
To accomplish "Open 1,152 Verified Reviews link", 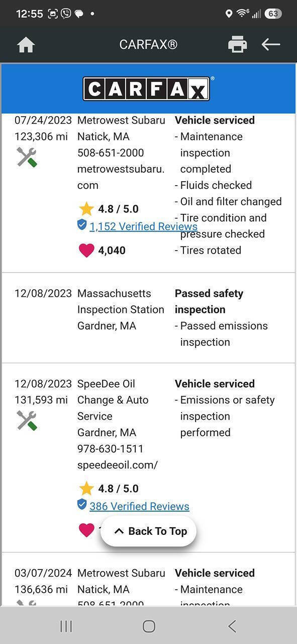I will coord(143,226).
